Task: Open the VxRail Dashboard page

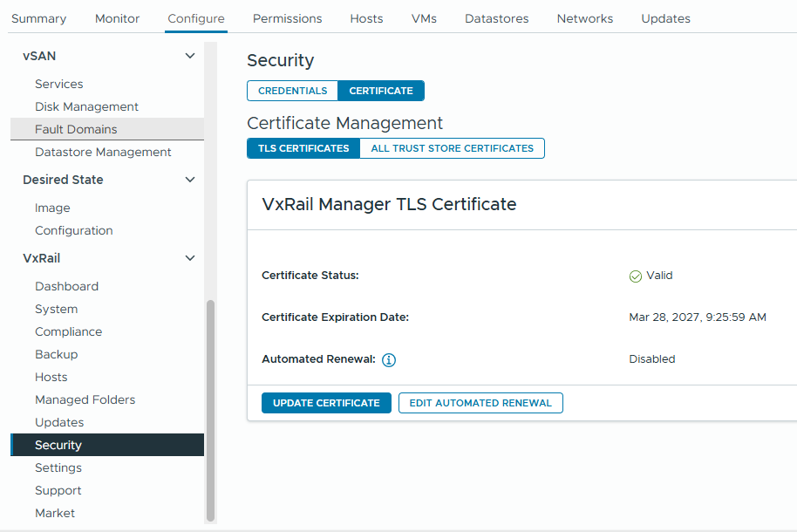Action: click(x=66, y=286)
